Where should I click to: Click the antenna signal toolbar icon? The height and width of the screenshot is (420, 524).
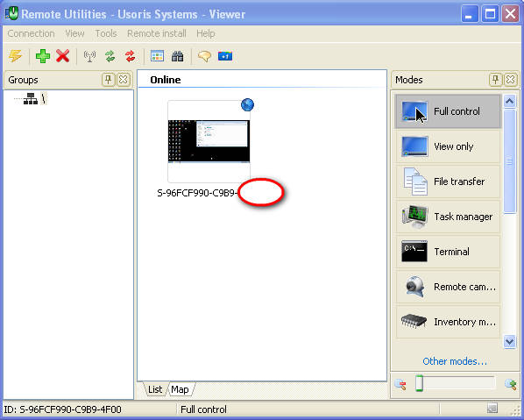click(89, 56)
